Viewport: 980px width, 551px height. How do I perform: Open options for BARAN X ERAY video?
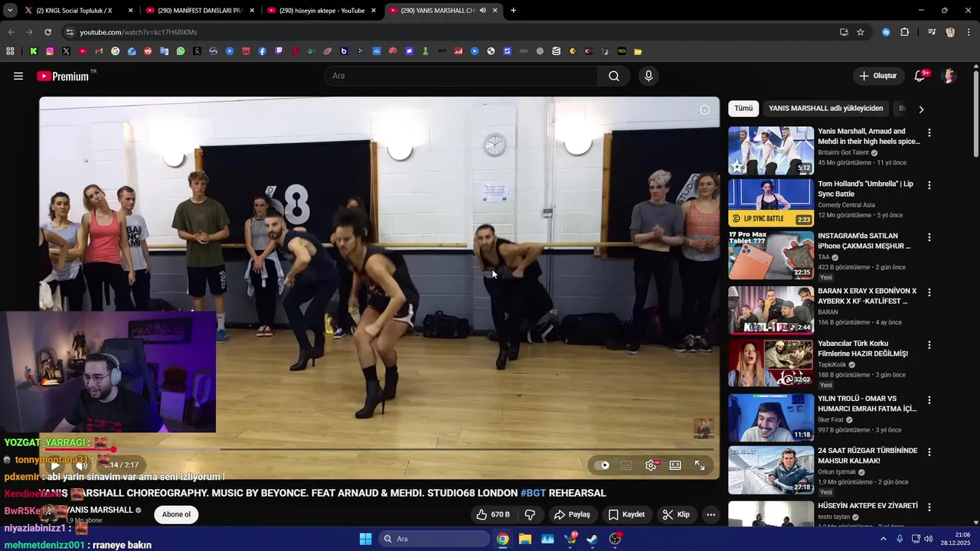929,293
